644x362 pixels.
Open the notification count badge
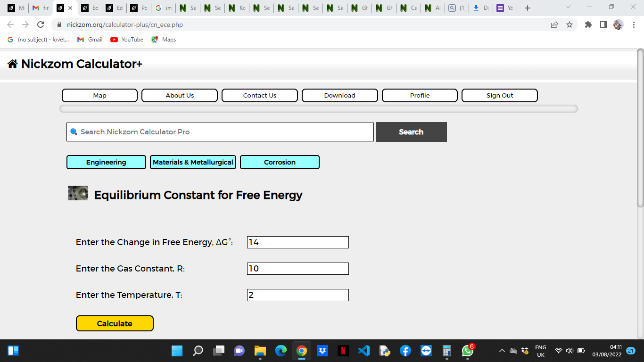tap(631, 351)
